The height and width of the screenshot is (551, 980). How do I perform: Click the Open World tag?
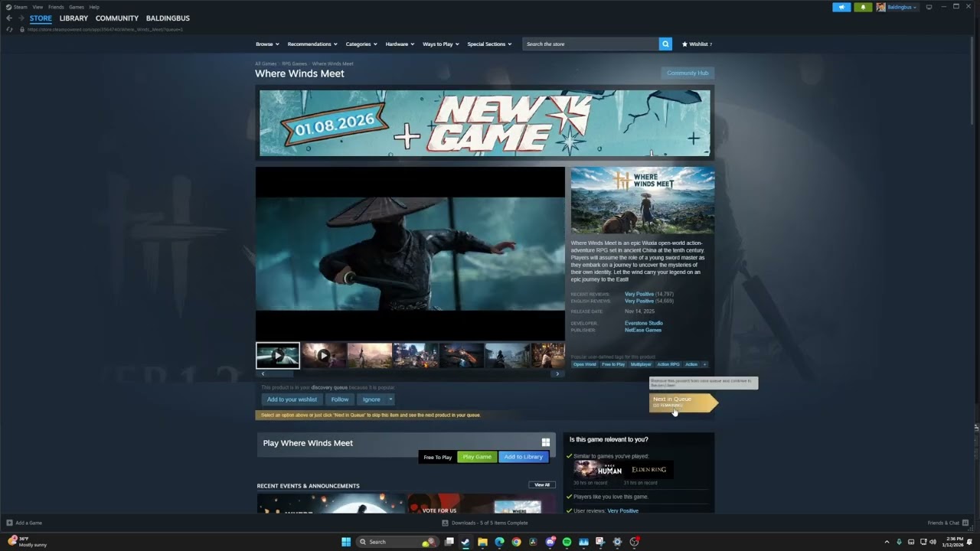point(585,364)
